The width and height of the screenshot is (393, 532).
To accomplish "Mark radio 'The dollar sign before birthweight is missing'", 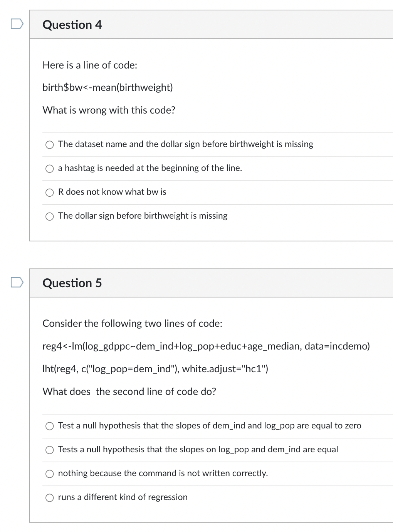I will pyautogui.click(x=50, y=216).
